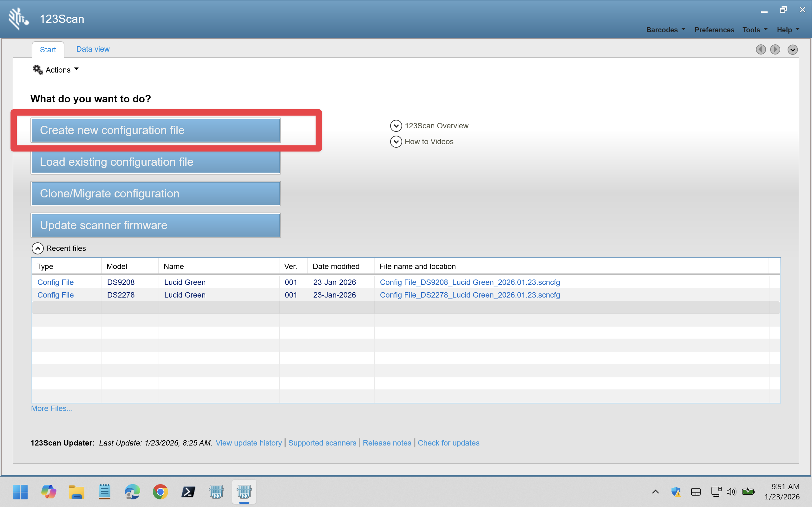Click the Zebra logo icon in title bar
Image resolution: width=812 pixels, height=507 pixels.
(18, 18)
